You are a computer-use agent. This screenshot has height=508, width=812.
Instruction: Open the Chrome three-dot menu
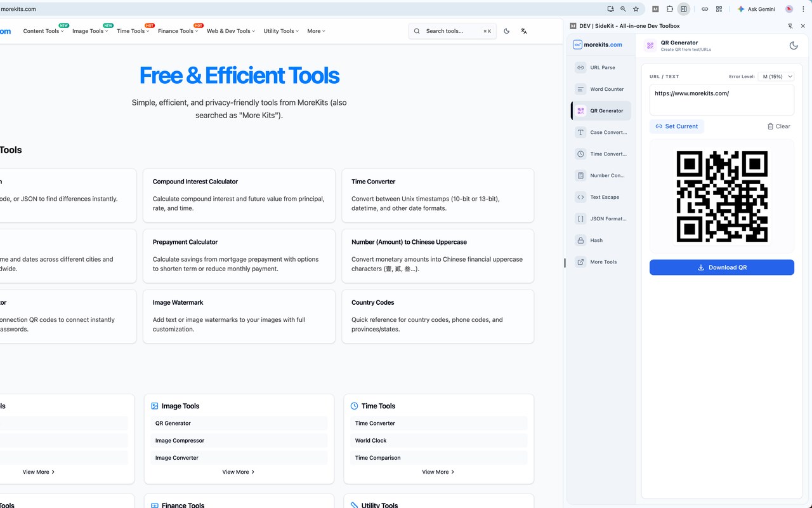pyautogui.click(x=804, y=9)
